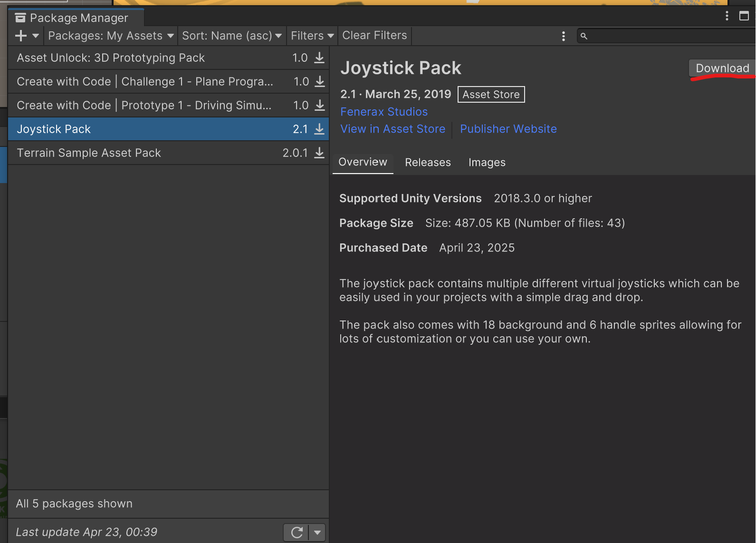Open toolbar three-dot options menu
756x543 pixels.
(564, 36)
